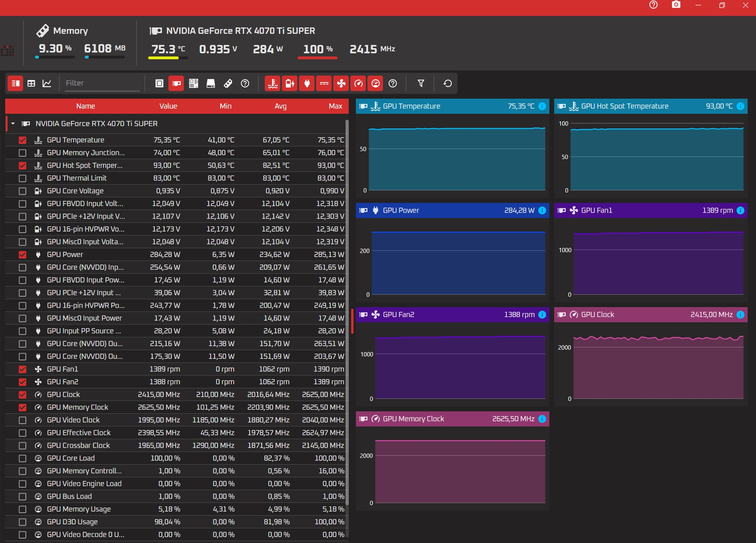Viewport: 756px width, 543px height.
Task: Click the reset min/max values icon
Action: [447, 83]
